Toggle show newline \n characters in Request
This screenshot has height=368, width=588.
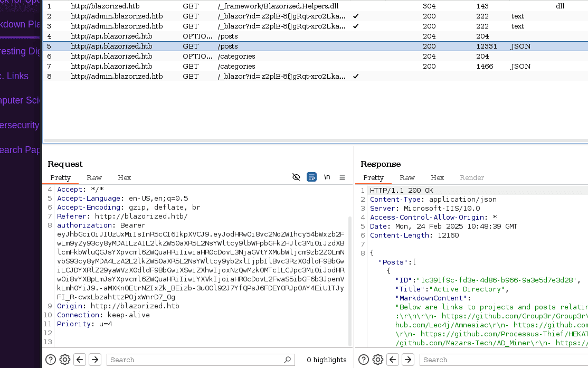(327, 177)
